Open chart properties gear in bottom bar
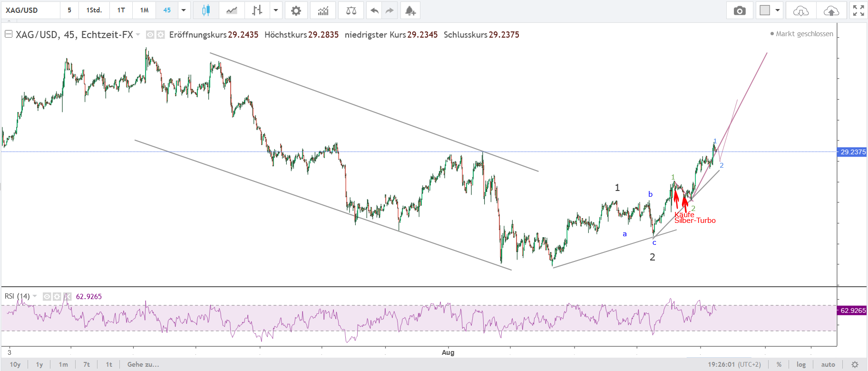The width and height of the screenshot is (868, 371). [855, 364]
